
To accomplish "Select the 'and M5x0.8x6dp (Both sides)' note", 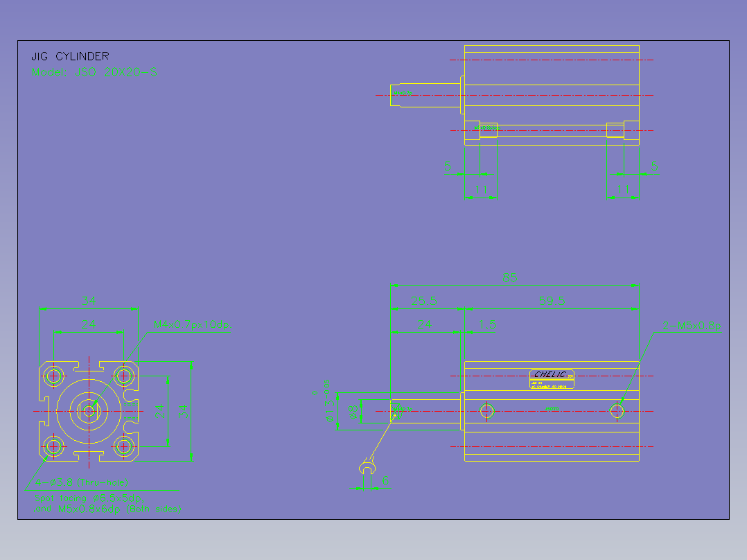I will [107, 509].
